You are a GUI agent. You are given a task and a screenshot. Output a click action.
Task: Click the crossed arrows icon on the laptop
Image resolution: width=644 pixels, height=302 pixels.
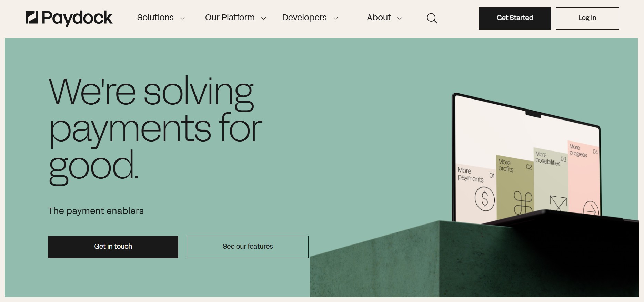click(x=558, y=203)
